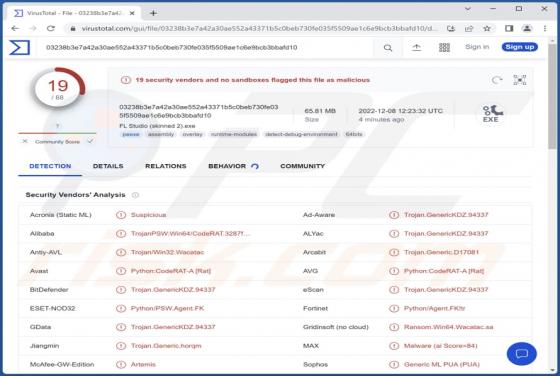
Task: Click the page vertical scrollbar
Action: 552,207
